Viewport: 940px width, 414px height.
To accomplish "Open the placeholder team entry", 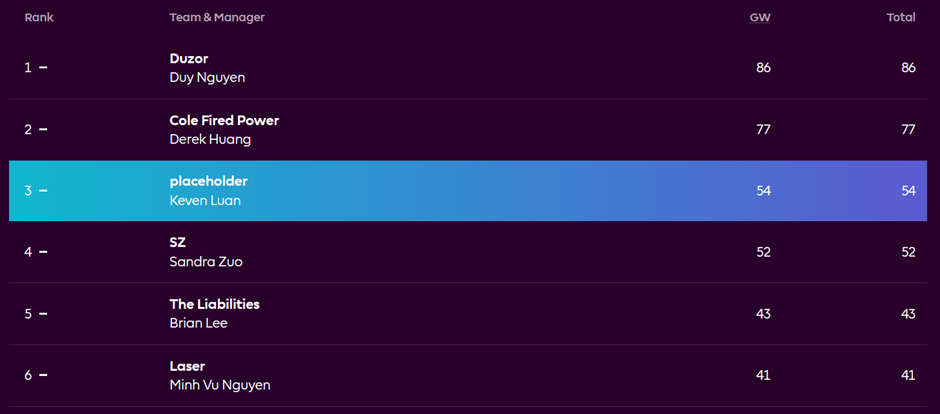I will pos(209,182).
